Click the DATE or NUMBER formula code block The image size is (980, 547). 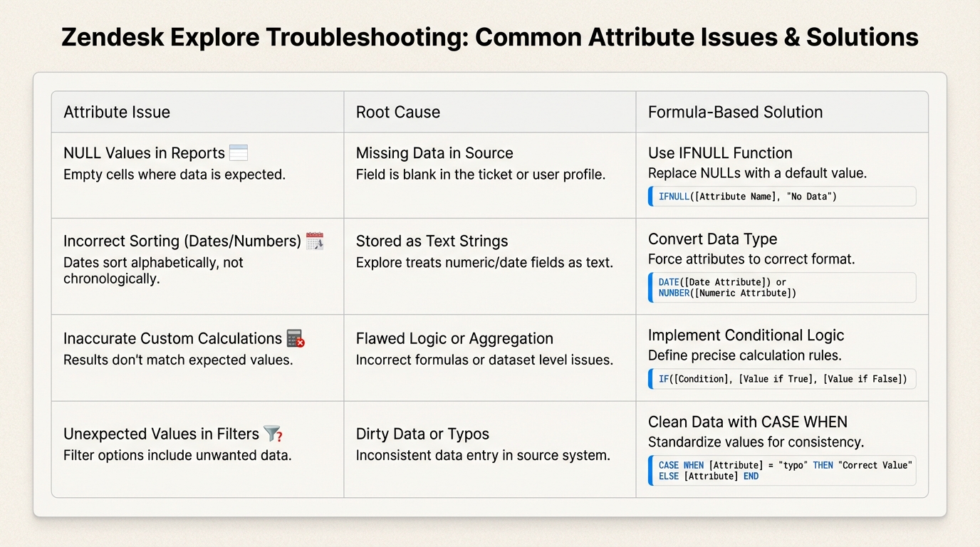[782, 288]
